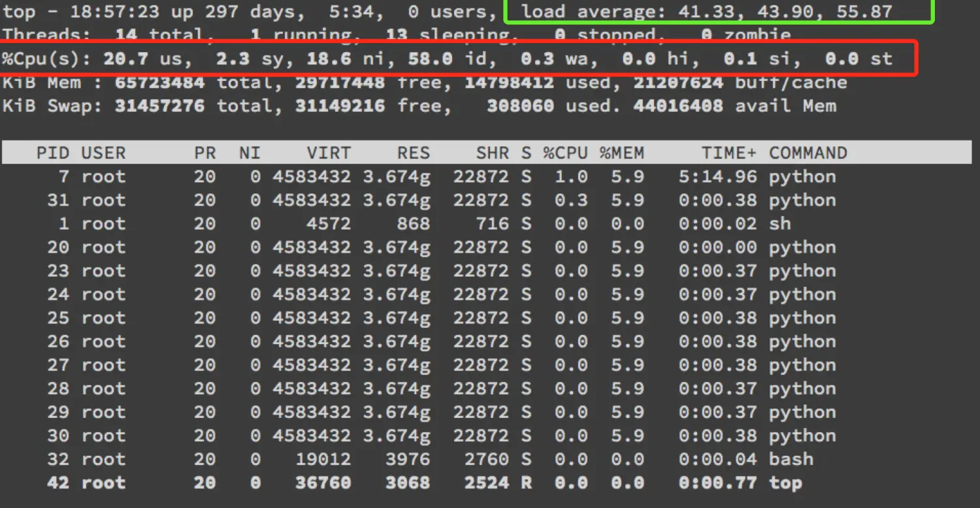Click the TIME+ value 0:00.04
Viewport: 980px width, 508px height.
[718, 459]
